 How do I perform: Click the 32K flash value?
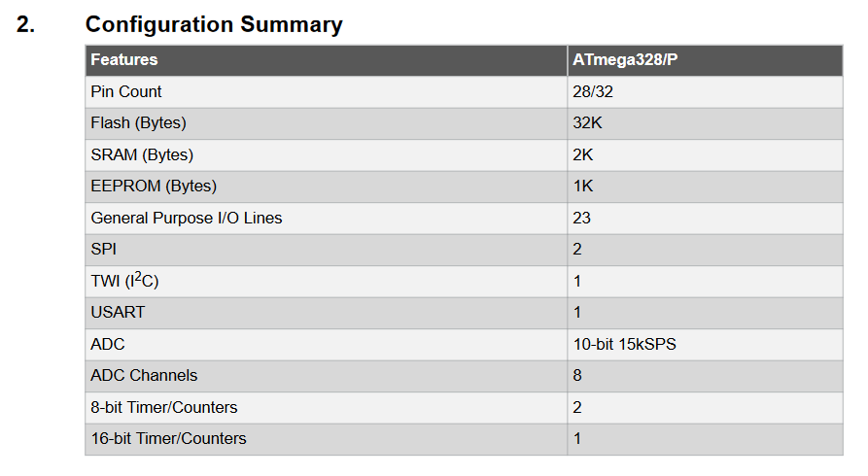click(x=587, y=122)
